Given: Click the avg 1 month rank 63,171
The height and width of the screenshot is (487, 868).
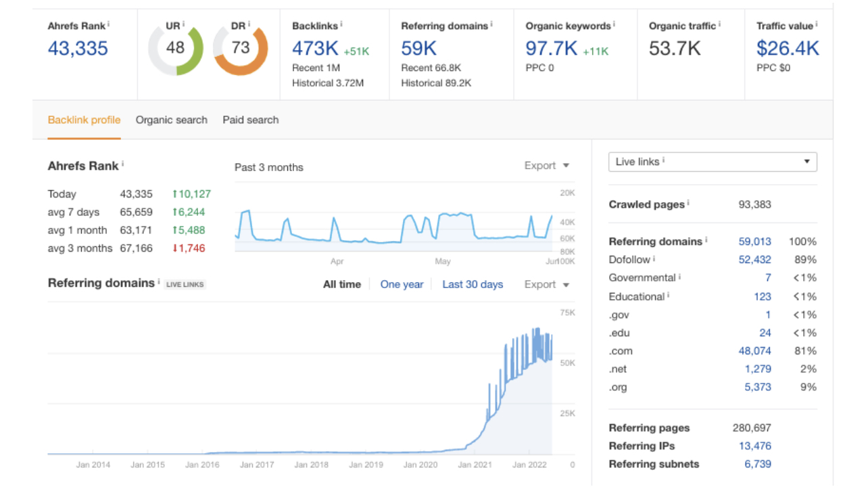Looking at the screenshot, I should [137, 231].
